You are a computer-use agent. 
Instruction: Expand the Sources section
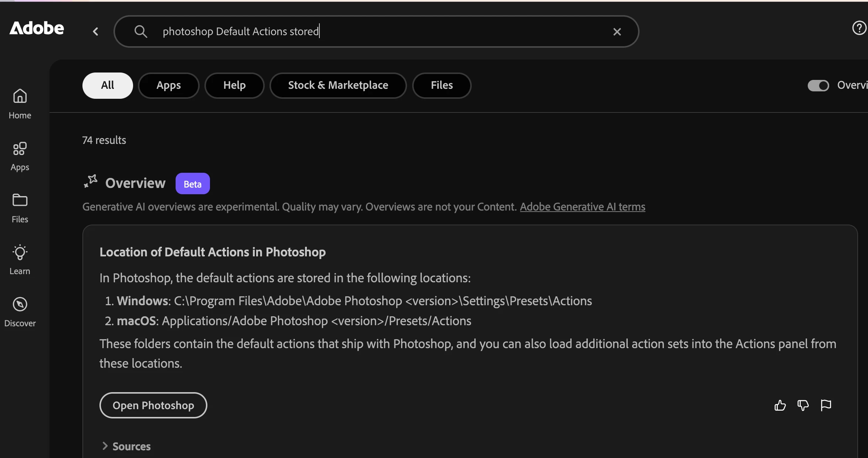click(x=126, y=446)
